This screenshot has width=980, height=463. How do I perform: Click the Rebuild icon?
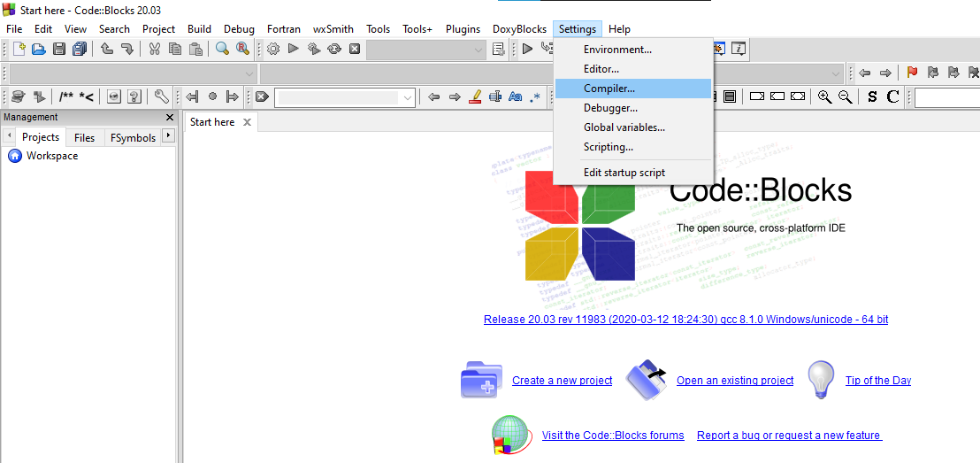coord(334,49)
